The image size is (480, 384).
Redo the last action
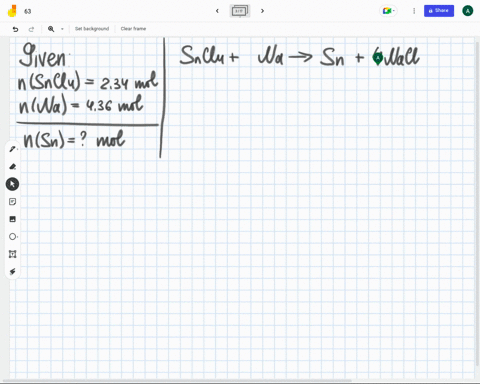(x=31, y=29)
